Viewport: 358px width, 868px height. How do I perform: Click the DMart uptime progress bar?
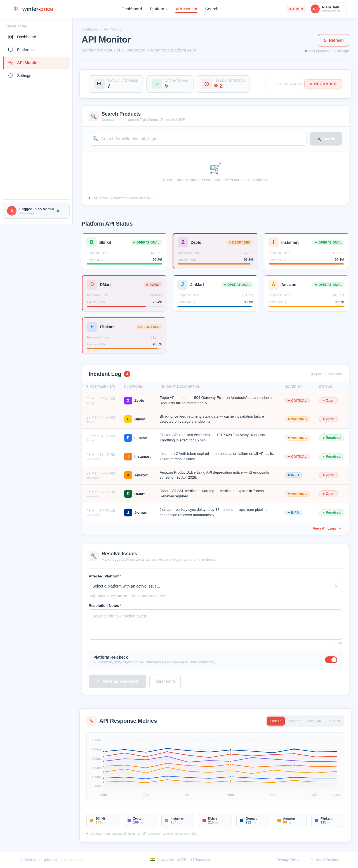coord(125,306)
